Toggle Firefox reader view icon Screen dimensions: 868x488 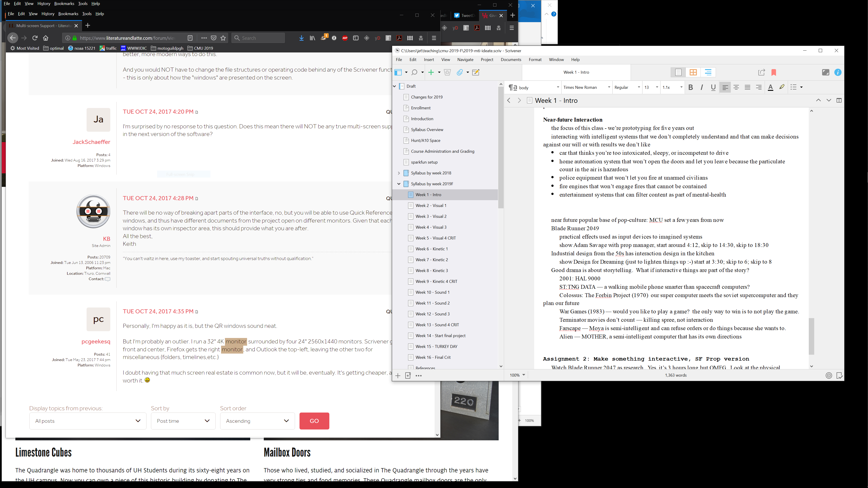click(x=190, y=38)
